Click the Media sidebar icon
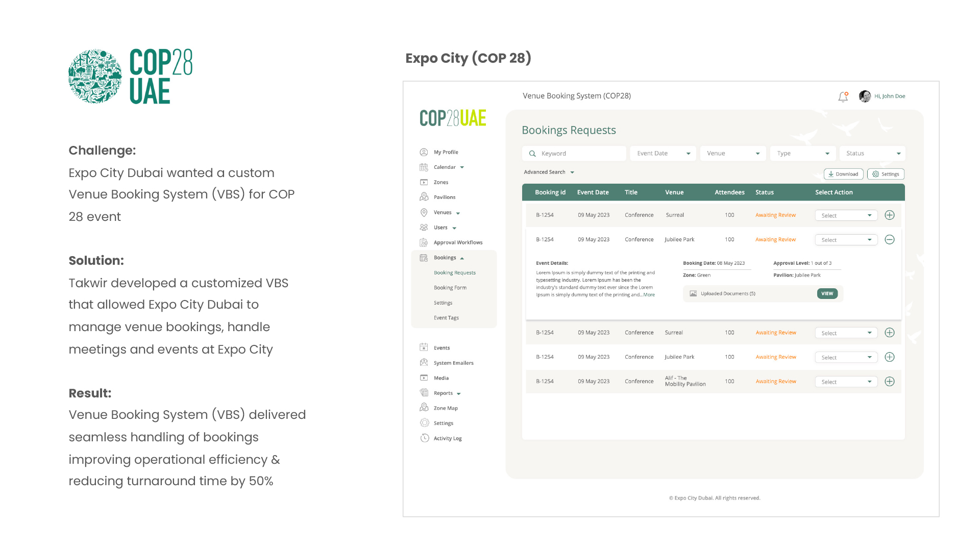The height and width of the screenshot is (551, 980). [424, 378]
